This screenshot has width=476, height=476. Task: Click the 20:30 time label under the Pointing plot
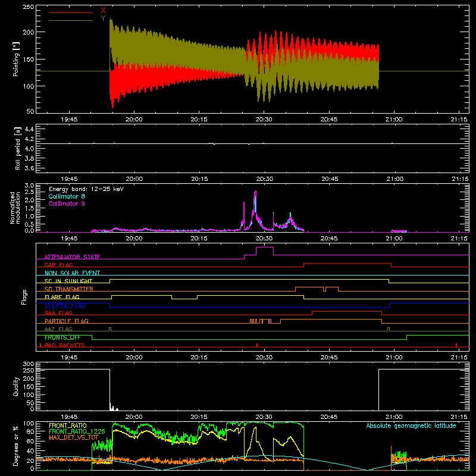tap(264, 120)
